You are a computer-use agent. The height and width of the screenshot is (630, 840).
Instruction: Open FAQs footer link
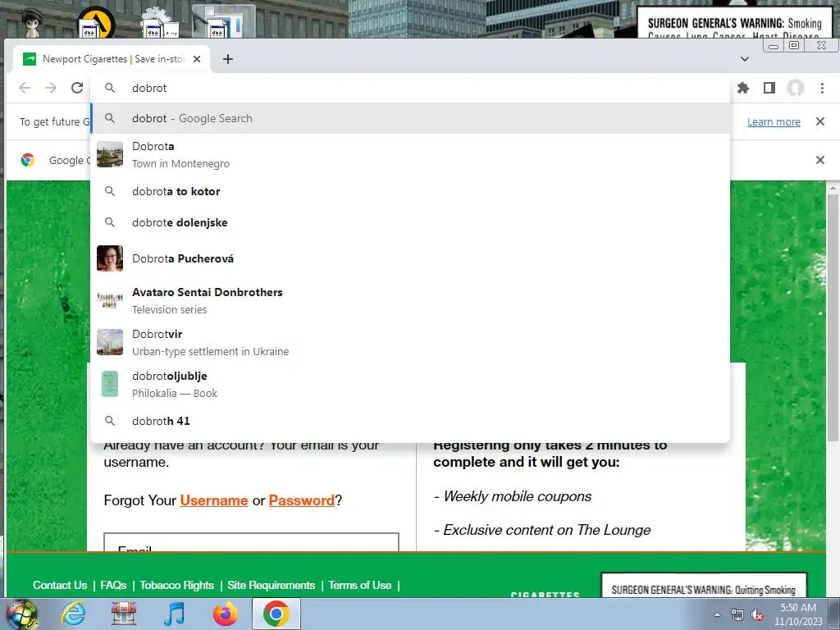[113, 585]
